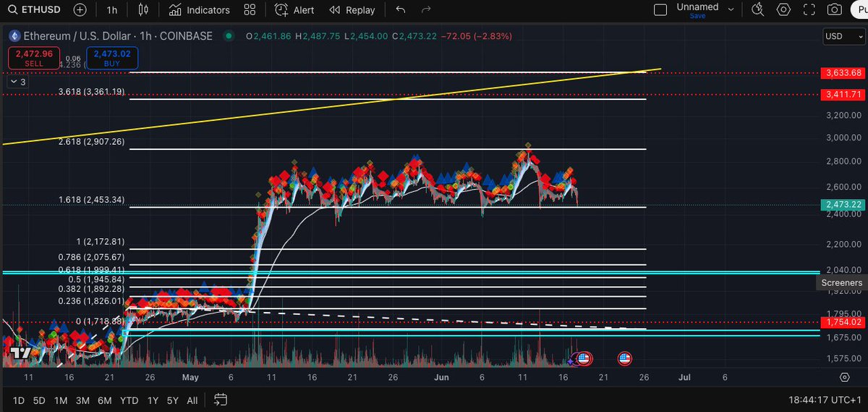Select the 1M date range
Screen dimensions: 868x412
(x=61, y=400)
